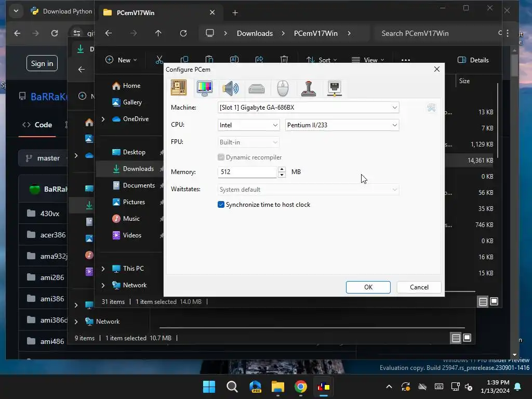
Task: Click Sign in on the GitHub page
Action: (42, 63)
